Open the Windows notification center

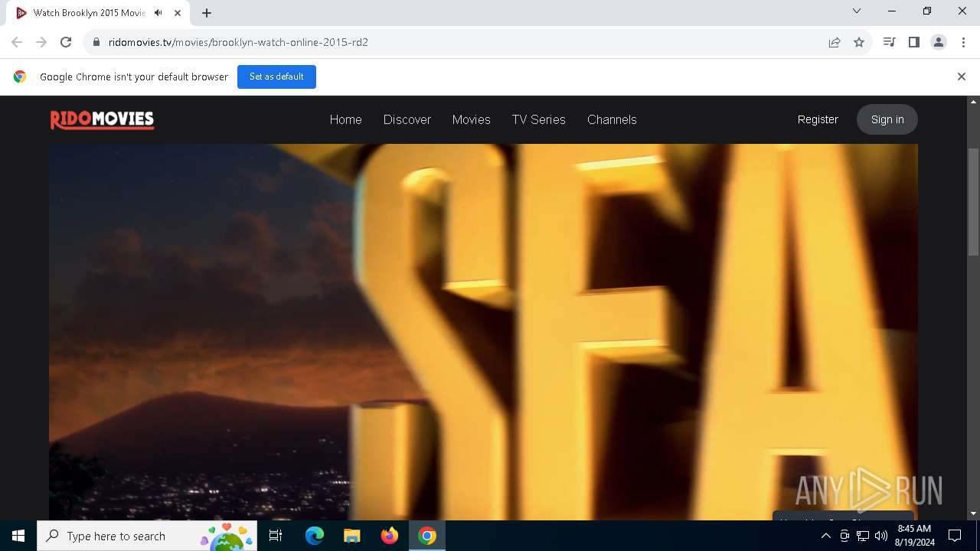(x=955, y=536)
